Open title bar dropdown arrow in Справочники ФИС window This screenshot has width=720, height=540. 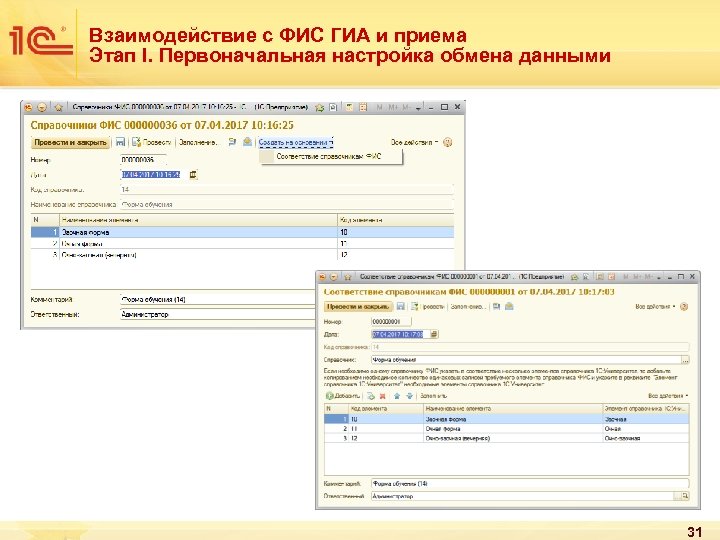tap(418, 107)
